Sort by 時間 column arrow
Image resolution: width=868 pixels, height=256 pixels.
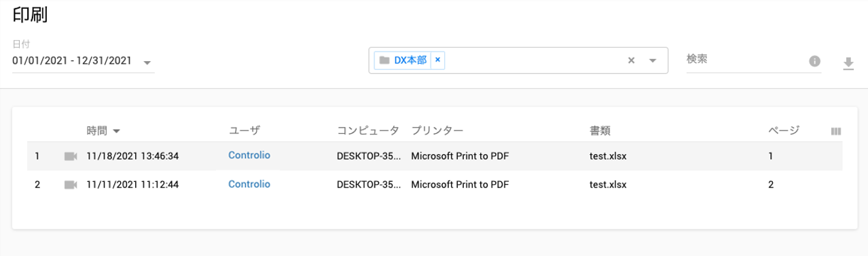click(x=116, y=130)
